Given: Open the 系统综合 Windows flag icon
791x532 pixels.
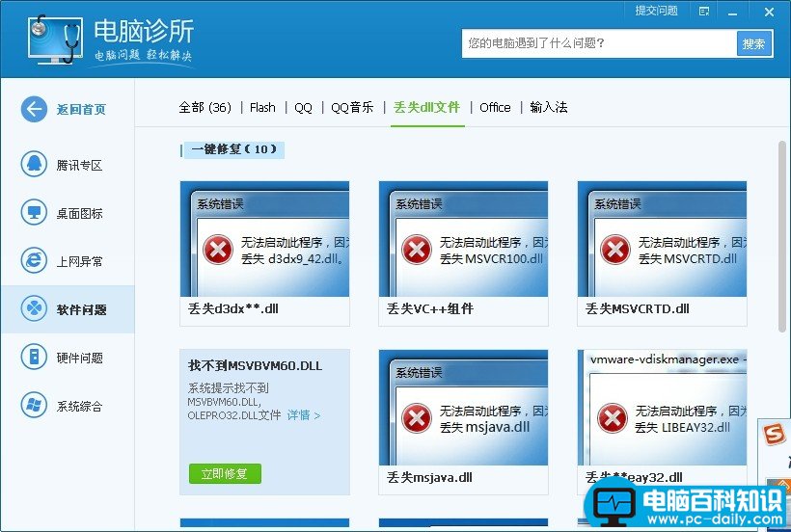Looking at the screenshot, I should click(x=34, y=405).
